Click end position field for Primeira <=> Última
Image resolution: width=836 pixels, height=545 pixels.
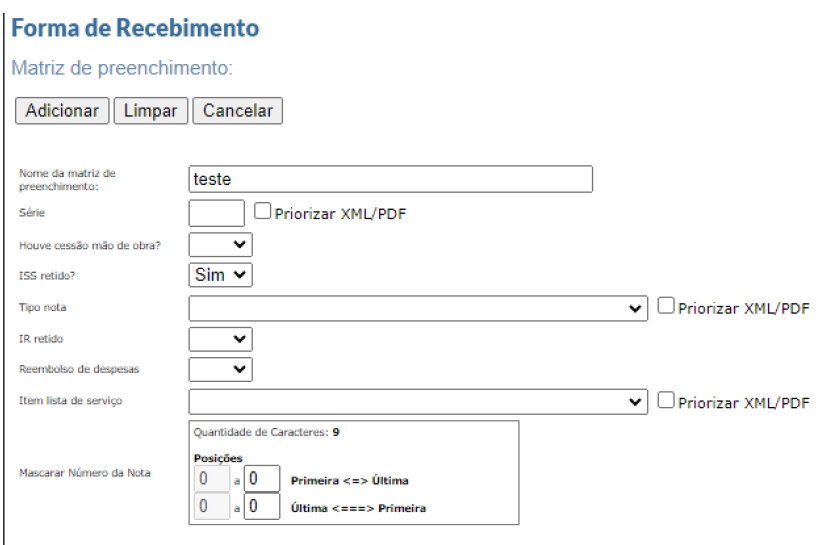pyautogui.click(x=261, y=479)
